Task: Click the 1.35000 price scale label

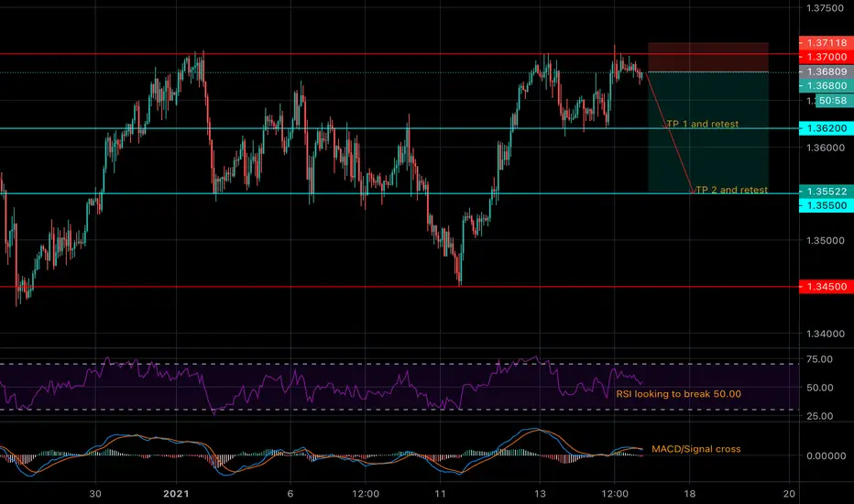Action: pos(826,240)
